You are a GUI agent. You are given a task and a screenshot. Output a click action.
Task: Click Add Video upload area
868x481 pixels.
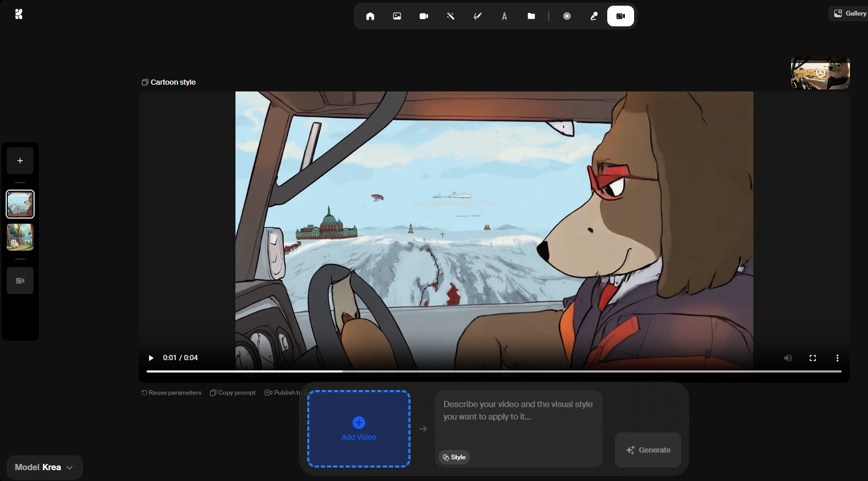coord(359,429)
